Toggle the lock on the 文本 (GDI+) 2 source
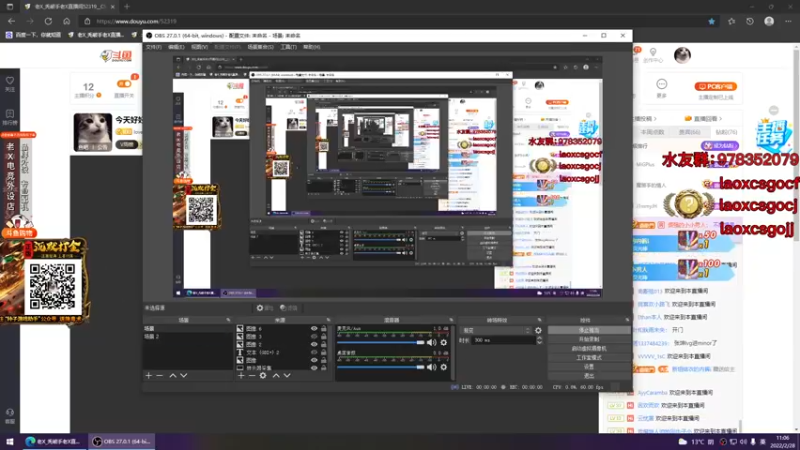Image resolution: width=800 pixels, height=450 pixels. [323, 352]
